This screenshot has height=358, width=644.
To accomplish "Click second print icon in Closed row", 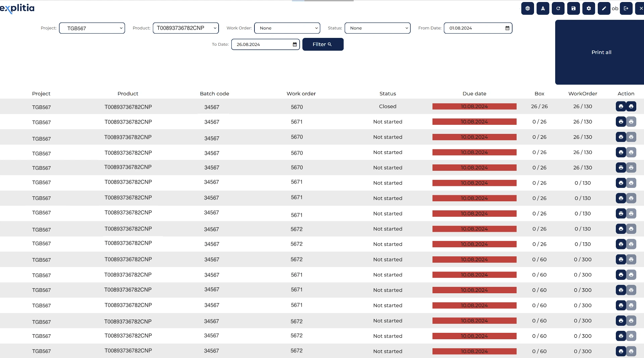I will click(x=631, y=106).
